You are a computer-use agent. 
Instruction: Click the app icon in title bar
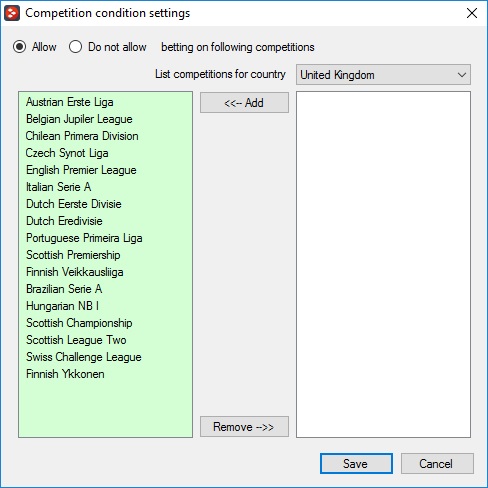coord(12,13)
